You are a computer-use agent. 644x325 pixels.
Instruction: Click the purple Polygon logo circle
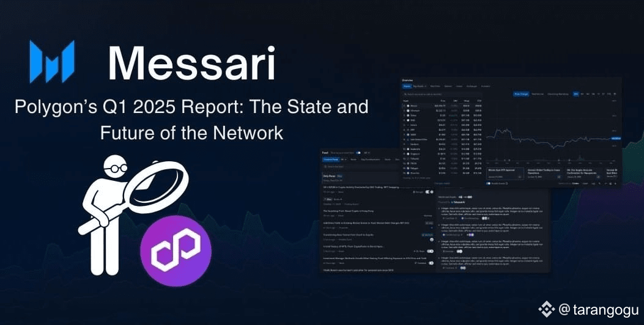pyautogui.click(x=176, y=250)
